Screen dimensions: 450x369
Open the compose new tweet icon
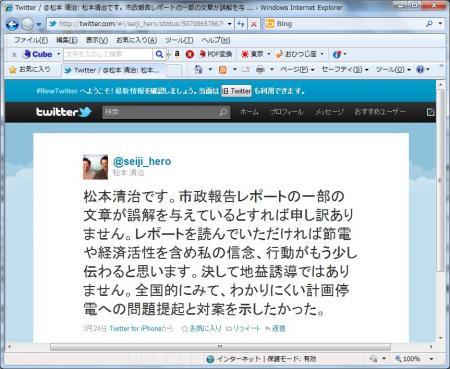[x=430, y=112]
